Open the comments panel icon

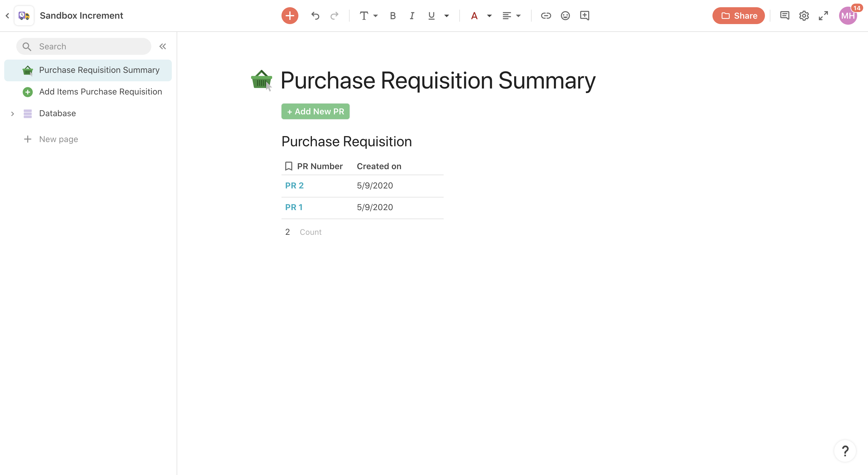pyautogui.click(x=784, y=15)
